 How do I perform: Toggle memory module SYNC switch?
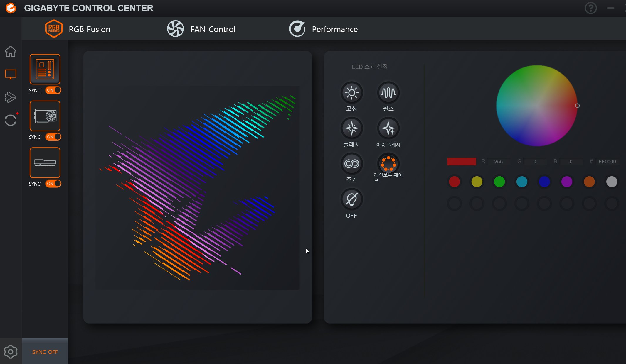pos(53,184)
